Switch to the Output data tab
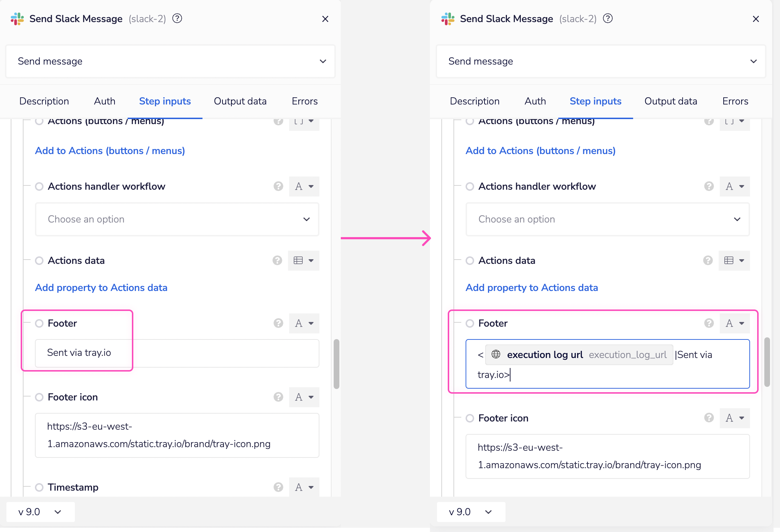Viewport: 780px width, 532px height. point(240,101)
